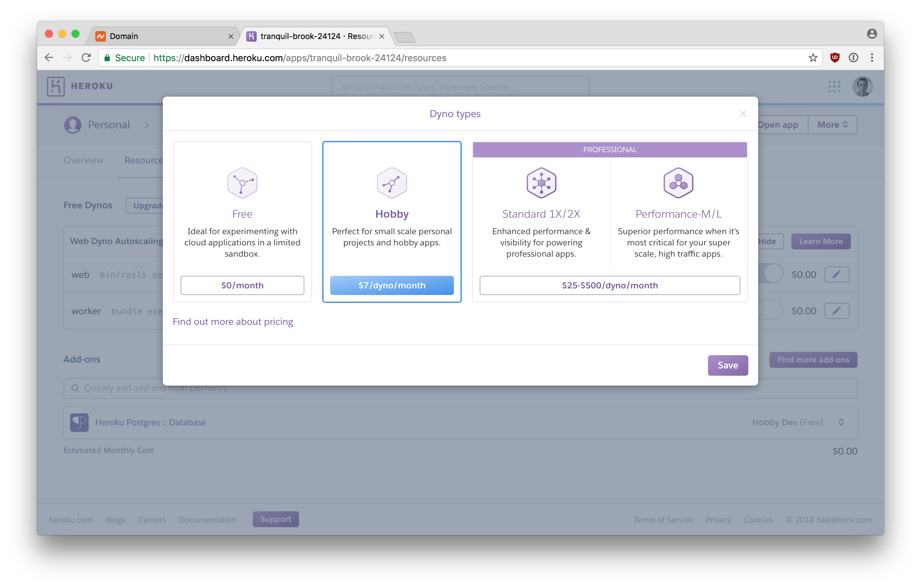Expand the More dropdown menu
The width and height of the screenshot is (921, 588).
(832, 125)
